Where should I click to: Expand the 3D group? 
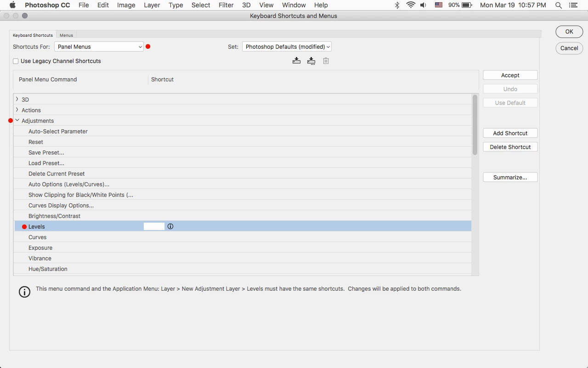point(17,99)
